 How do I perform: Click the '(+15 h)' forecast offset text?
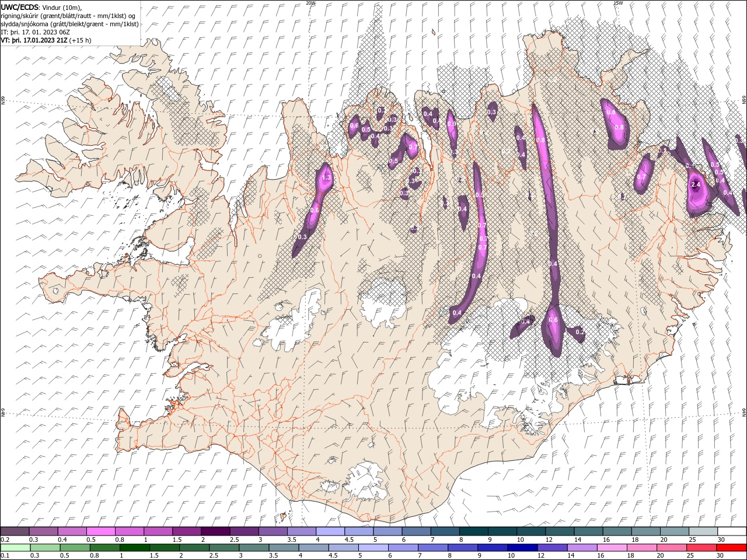80,40
